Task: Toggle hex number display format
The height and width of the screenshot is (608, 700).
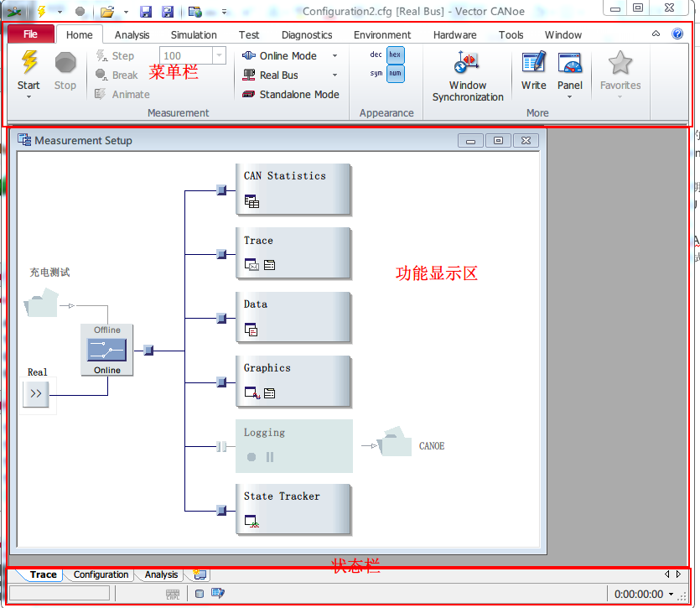Action: (x=395, y=55)
